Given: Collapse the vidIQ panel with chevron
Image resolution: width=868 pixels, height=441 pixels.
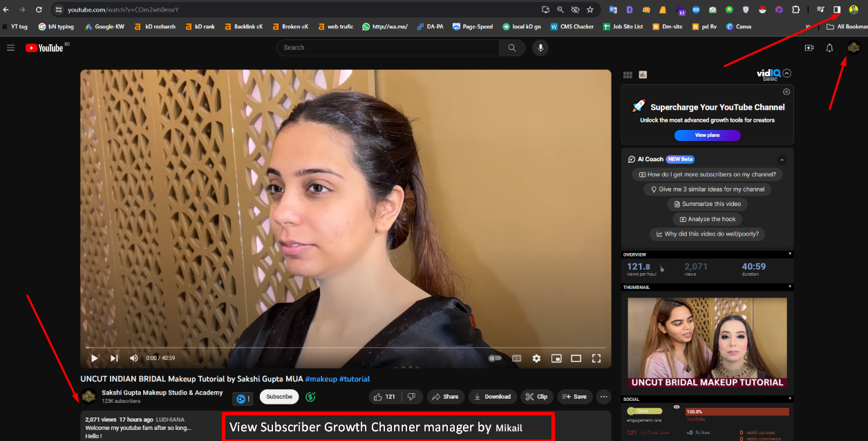Looking at the screenshot, I should pyautogui.click(x=786, y=73).
